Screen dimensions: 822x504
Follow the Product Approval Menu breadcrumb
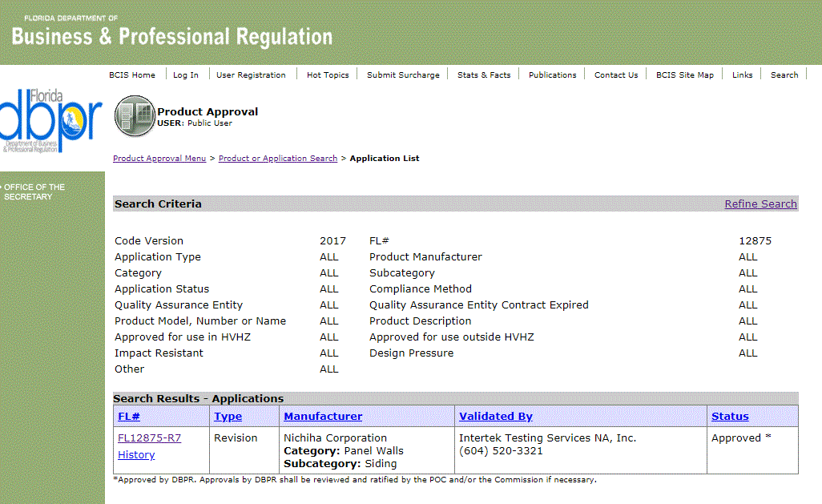pyautogui.click(x=159, y=159)
